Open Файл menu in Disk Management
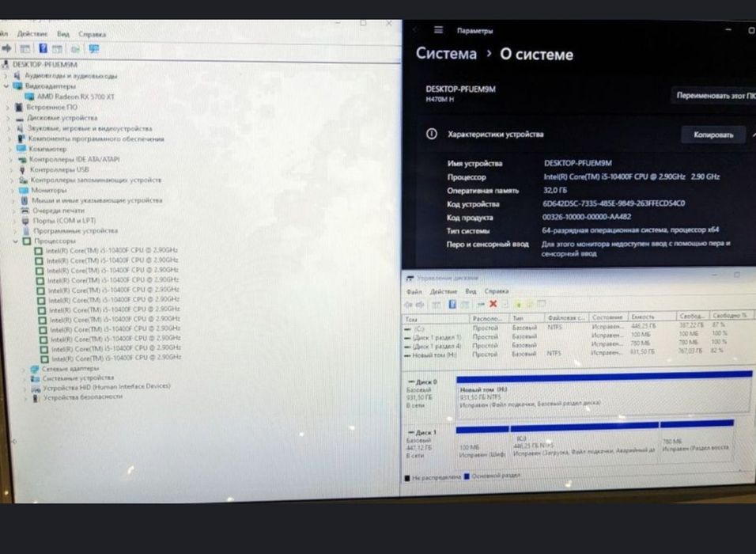756x554 pixels. [414, 291]
